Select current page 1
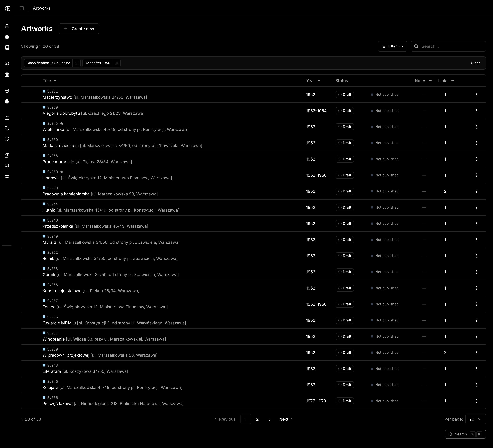The width and height of the screenshot is (493, 448). (245, 419)
